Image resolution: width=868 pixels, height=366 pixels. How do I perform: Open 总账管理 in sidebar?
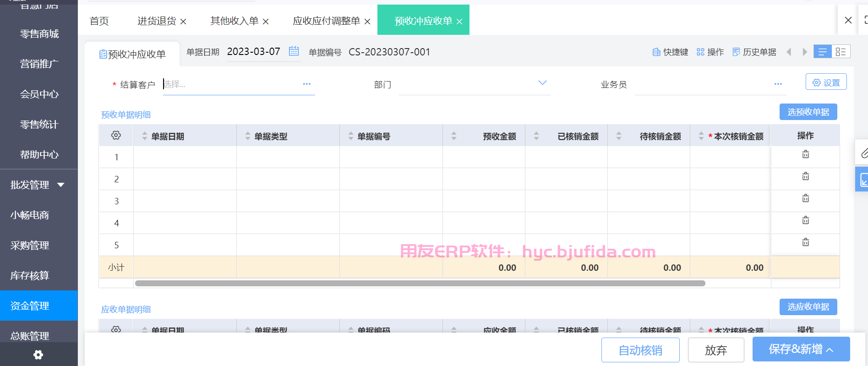pyautogui.click(x=30, y=335)
